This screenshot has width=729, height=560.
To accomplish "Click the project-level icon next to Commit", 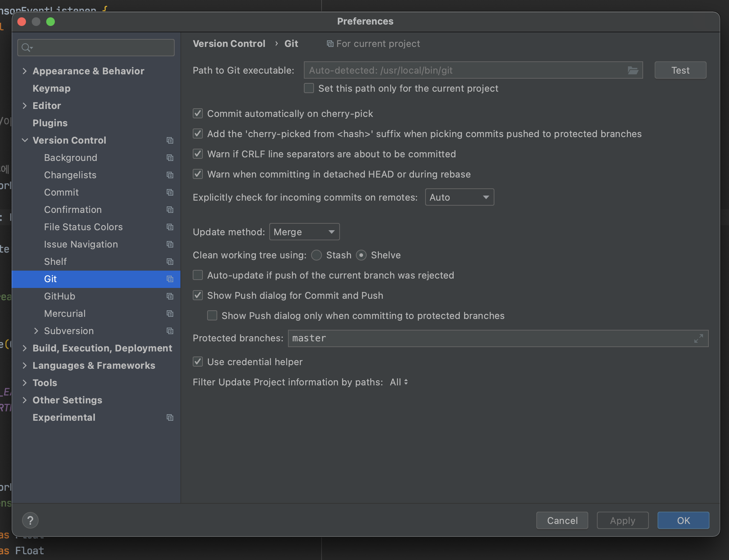I will 170,192.
